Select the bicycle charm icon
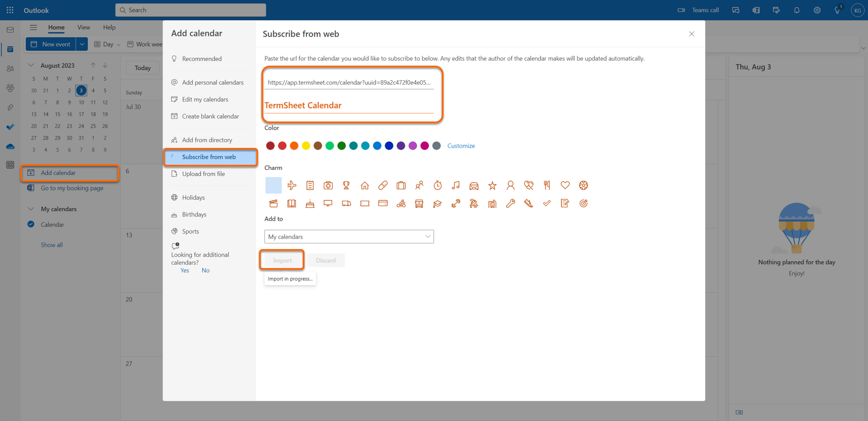Image resolution: width=868 pixels, height=421 pixels. pos(401,204)
